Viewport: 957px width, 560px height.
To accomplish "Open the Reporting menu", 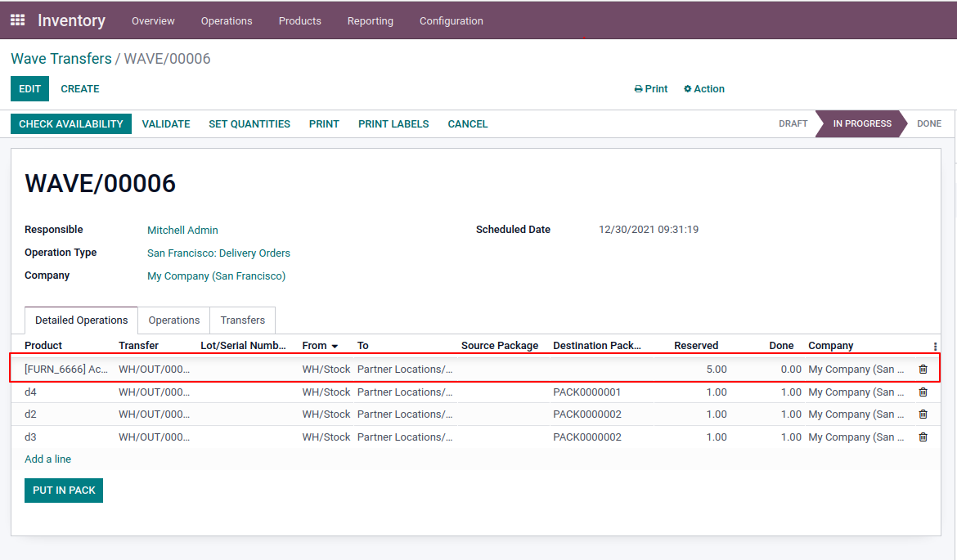I will (x=371, y=20).
